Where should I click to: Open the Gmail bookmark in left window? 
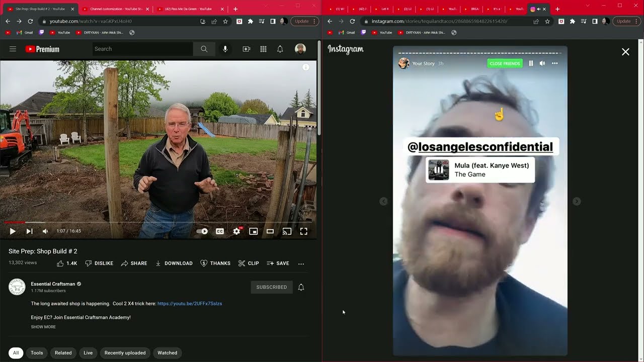pos(25,32)
